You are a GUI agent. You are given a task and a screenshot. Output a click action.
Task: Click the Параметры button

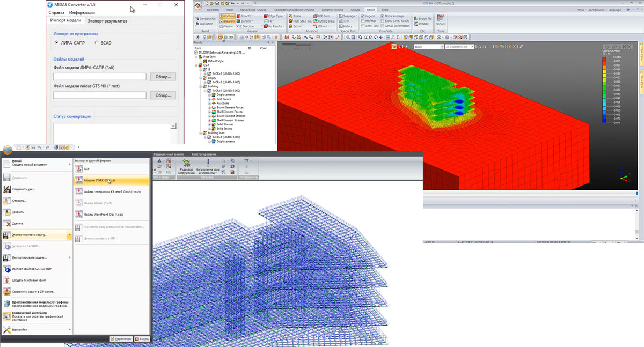121,339
